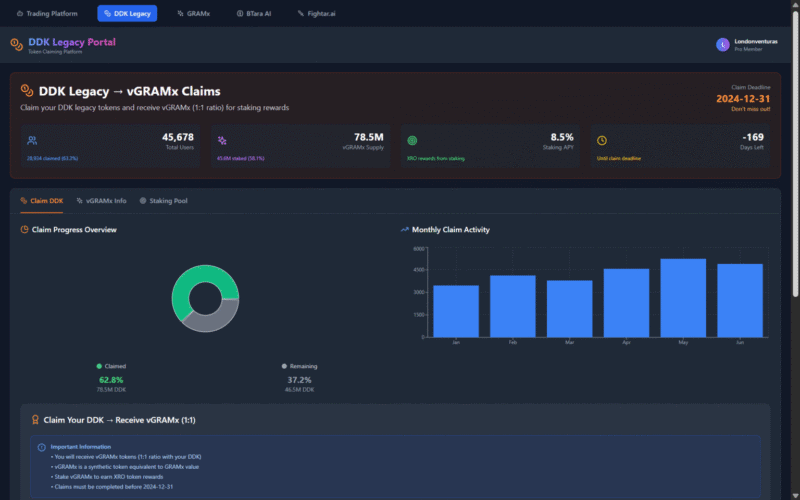
Task: Click the Staking APY target icon
Action: tap(412, 141)
